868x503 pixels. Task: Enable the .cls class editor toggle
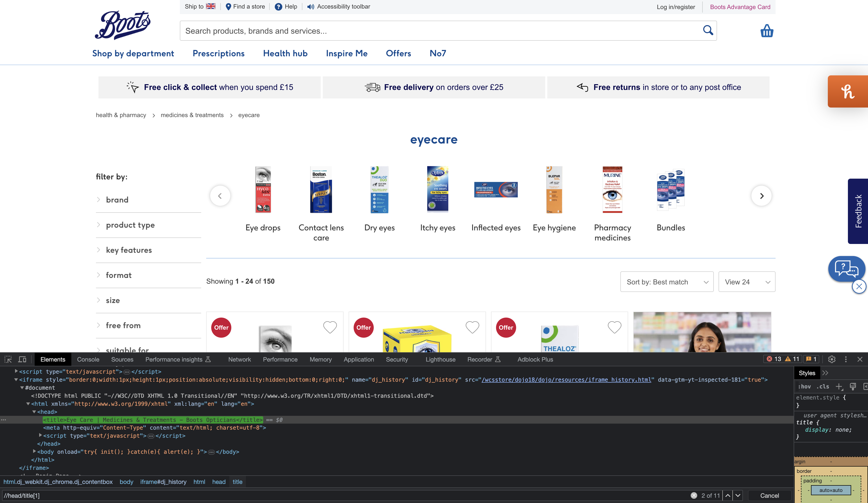pyautogui.click(x=823, y=387)
